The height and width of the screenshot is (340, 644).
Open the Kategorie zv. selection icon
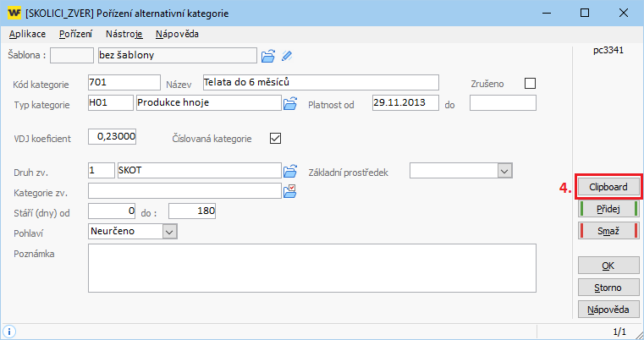click(290, 190)
